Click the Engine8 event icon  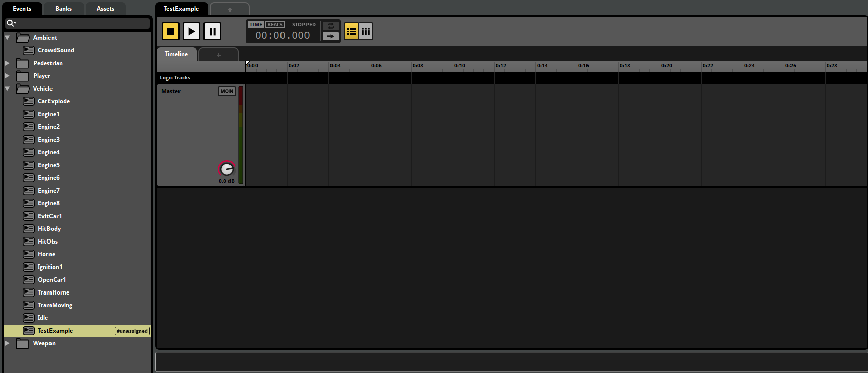pyautogui.click(x=29, y=203)
